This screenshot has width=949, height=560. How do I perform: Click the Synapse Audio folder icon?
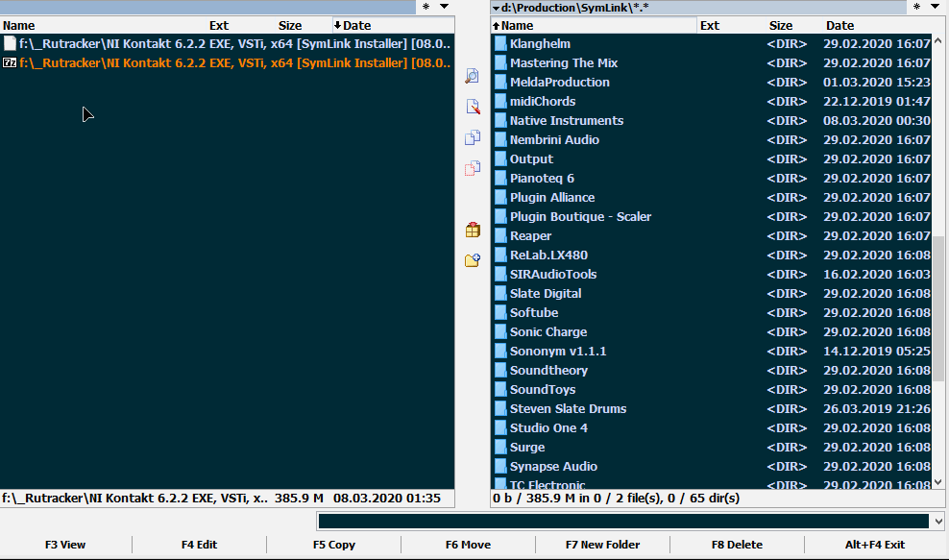(x=499, y=467)
